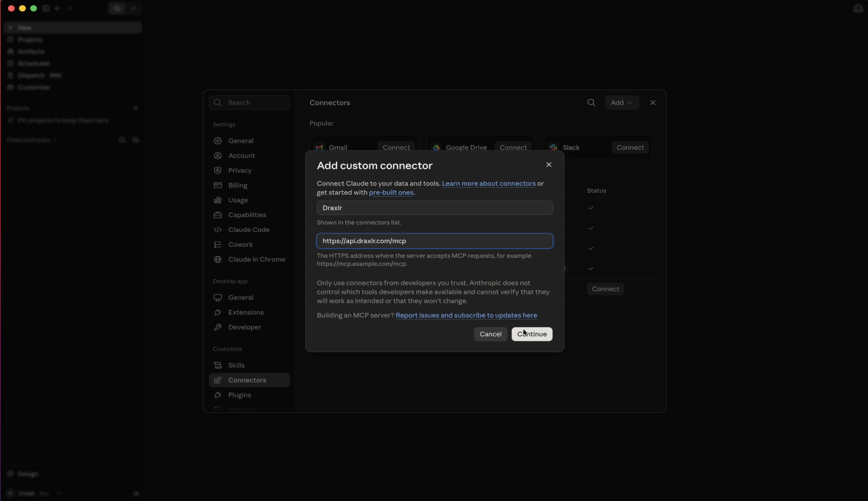Click the Claude in Chrome globe icon
Image resolution: width=868 pixels, height=501 pixels.
(x=217, y=259)
